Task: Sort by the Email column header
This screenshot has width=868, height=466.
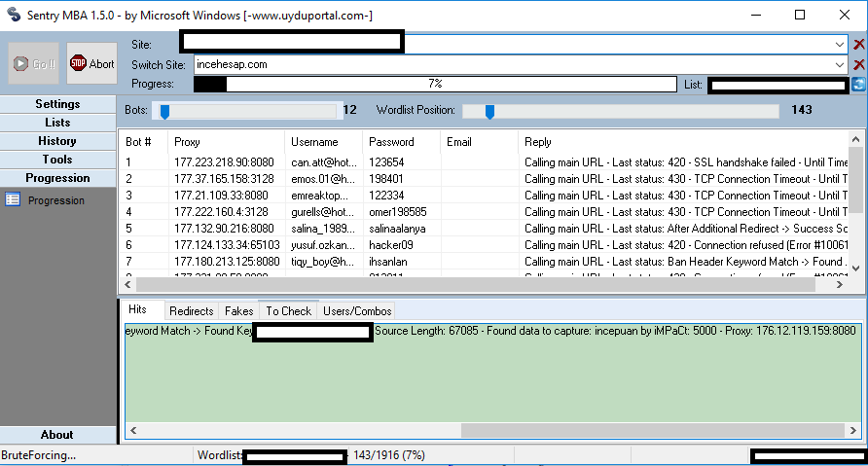Action: coord(480,142)
